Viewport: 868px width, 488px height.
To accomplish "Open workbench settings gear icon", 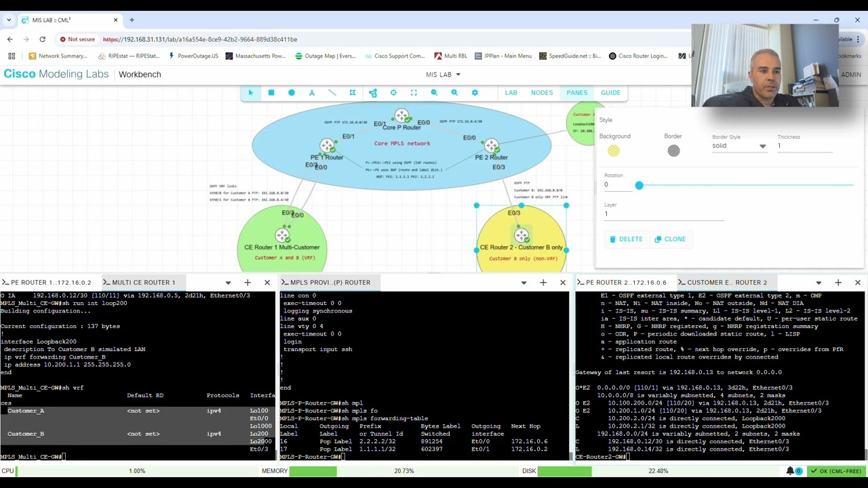I will click(475, 93).
